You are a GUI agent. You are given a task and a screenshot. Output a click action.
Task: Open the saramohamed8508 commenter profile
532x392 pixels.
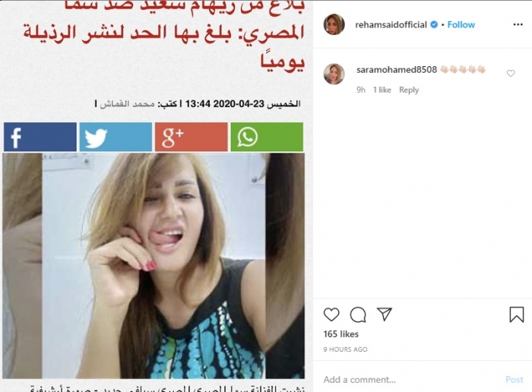click(397, 70)
